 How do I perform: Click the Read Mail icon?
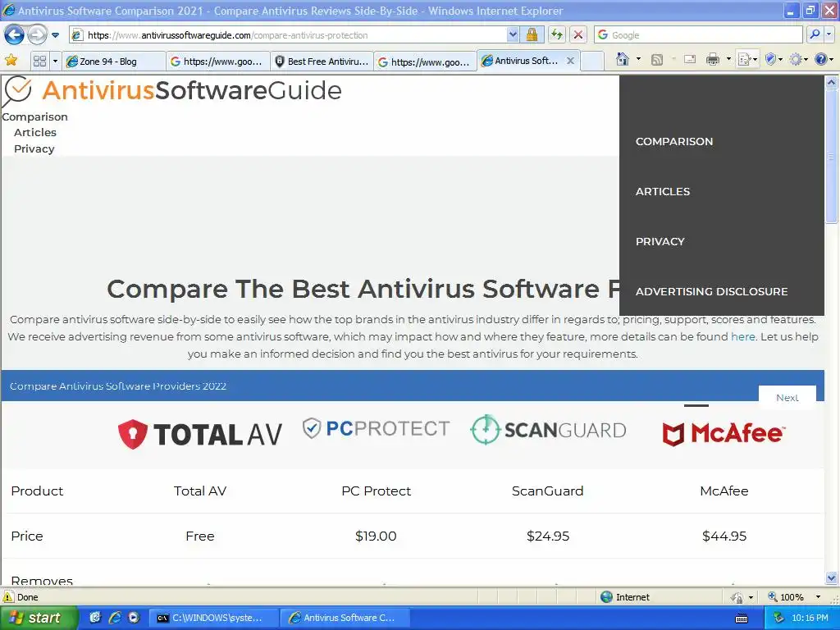point(690,60)
